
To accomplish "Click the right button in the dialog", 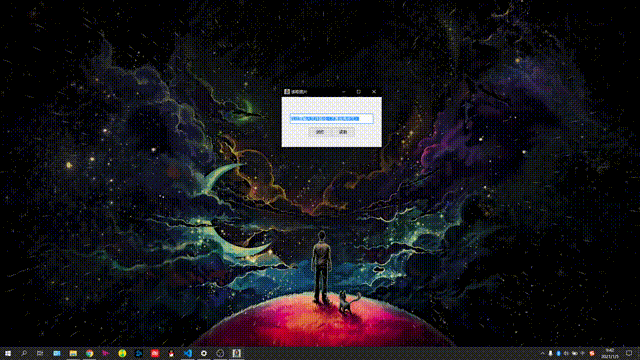I will (343, 132).
